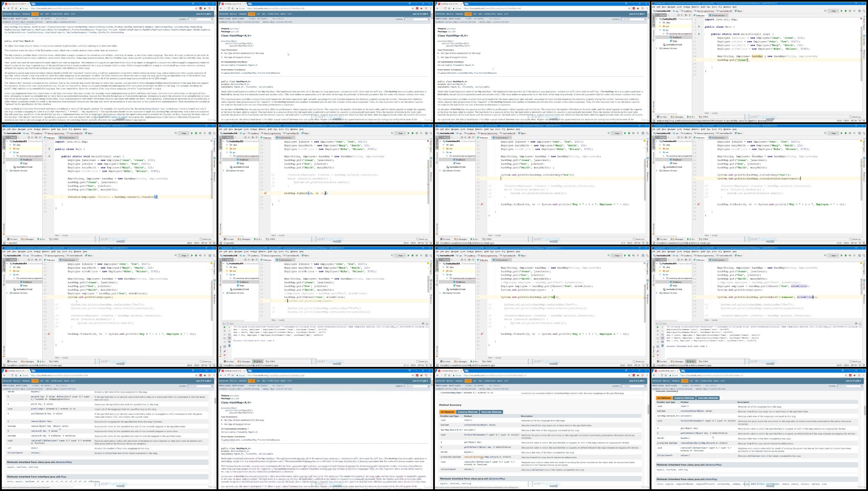Expand out folder in incomplete forEach frame tree

tap(227, 148)
